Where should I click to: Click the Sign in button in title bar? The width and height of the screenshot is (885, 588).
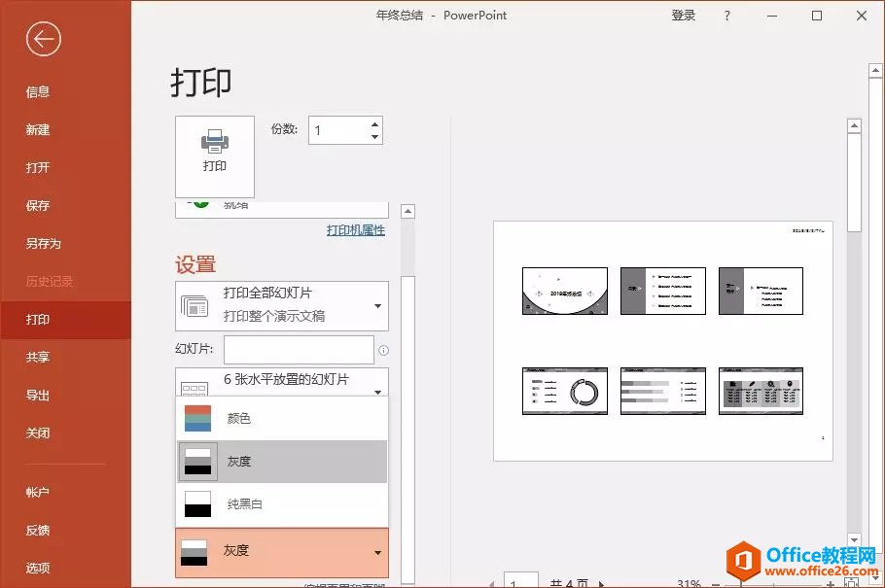[x=684, y=16]
